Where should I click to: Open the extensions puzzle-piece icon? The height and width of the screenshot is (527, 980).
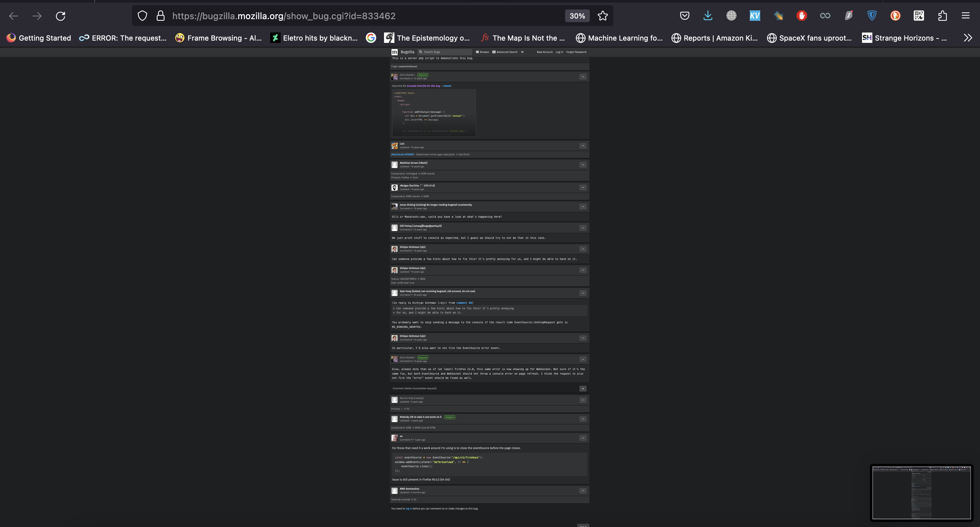942,16
